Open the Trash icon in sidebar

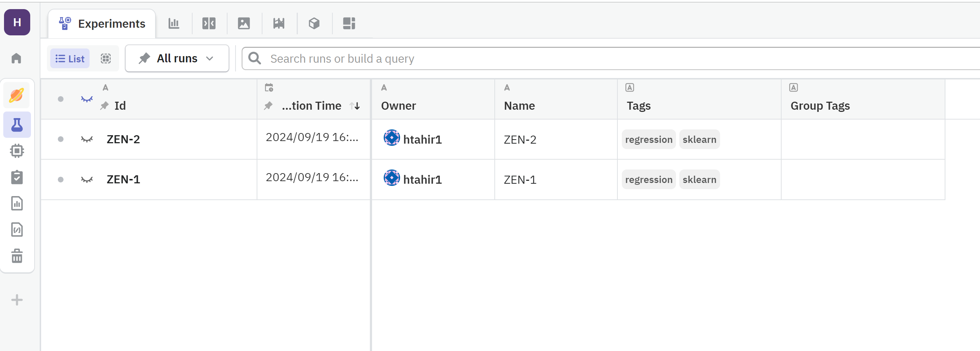pyautogui.click(x=17, y=256)
